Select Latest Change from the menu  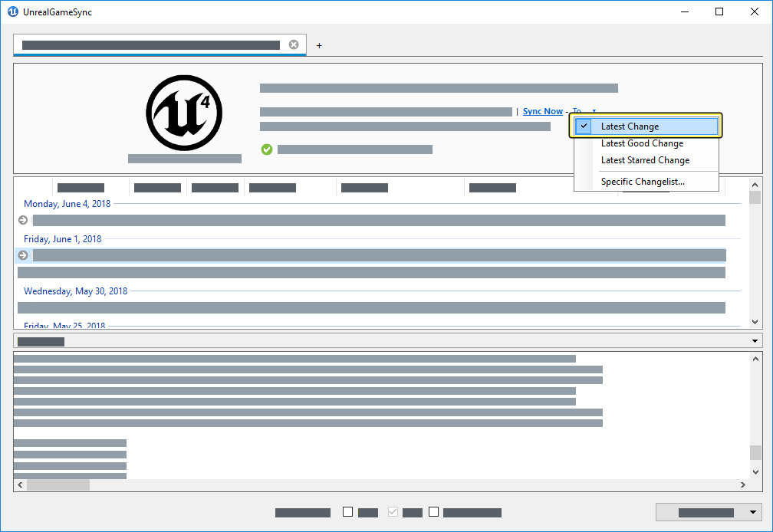click(646, 126)
